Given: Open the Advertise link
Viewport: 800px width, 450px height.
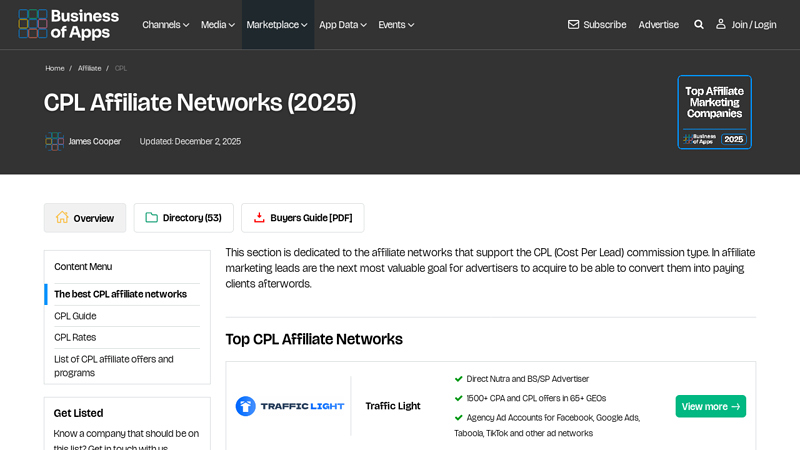Looking at the screenshot, I should pos(659,24).
